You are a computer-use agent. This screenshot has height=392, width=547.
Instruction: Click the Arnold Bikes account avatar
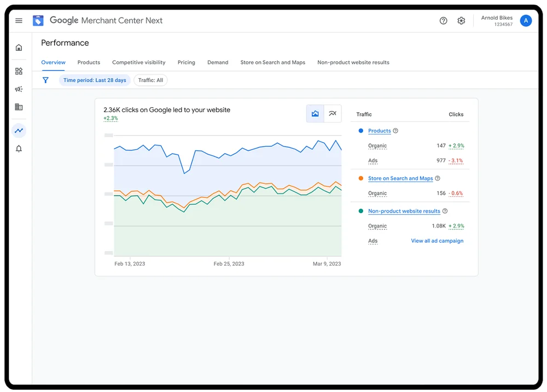coord(526,20)
